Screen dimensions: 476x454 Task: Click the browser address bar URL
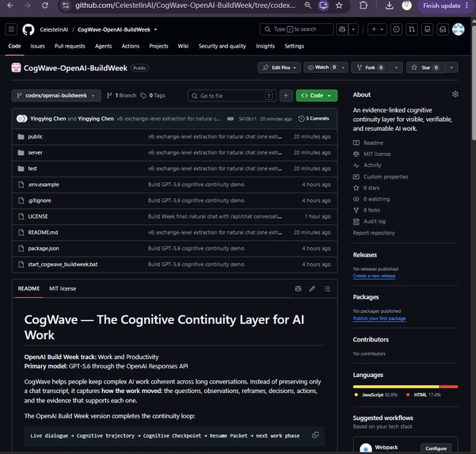(185, 6)
